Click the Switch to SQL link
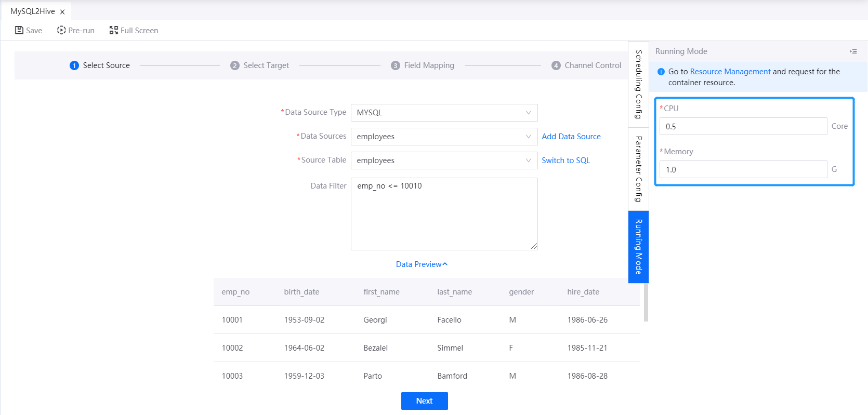Viewport: 868px width, 415px height. (x=566, y=160)
